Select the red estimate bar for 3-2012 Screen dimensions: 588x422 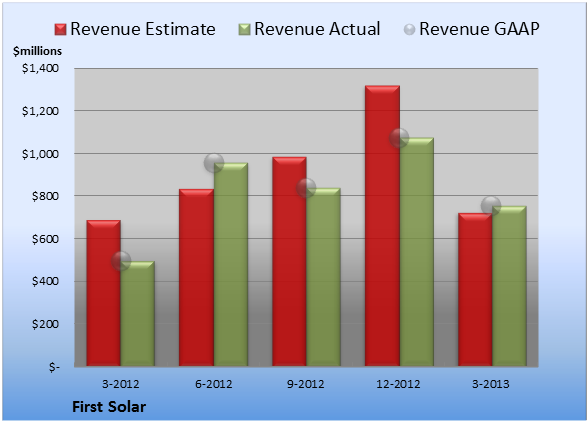104,293
